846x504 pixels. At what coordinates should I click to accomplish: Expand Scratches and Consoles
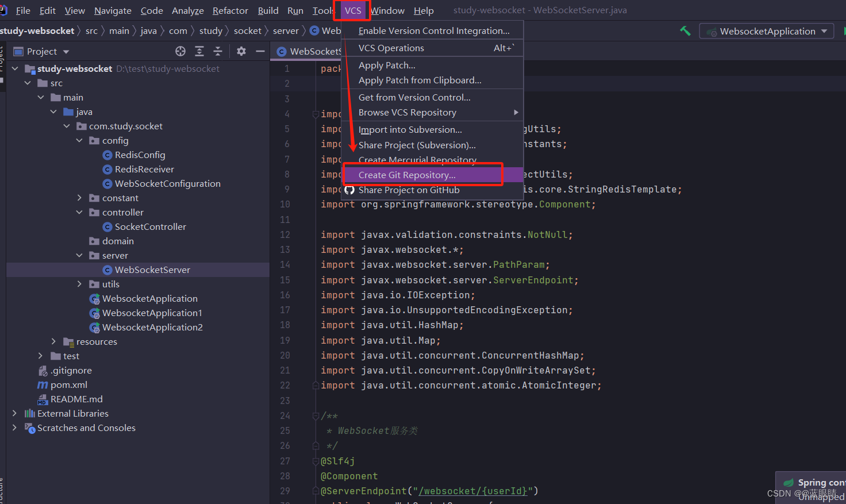click(x=15, y=428)
